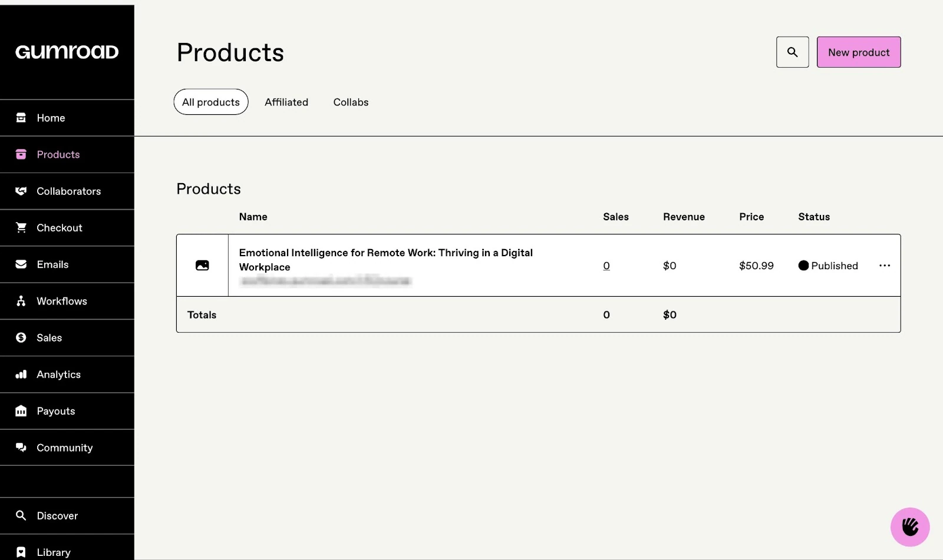This screenshot has width=943, height=560.
Task: Sort by the Revenue column header
Action: (x=684, y=217)
